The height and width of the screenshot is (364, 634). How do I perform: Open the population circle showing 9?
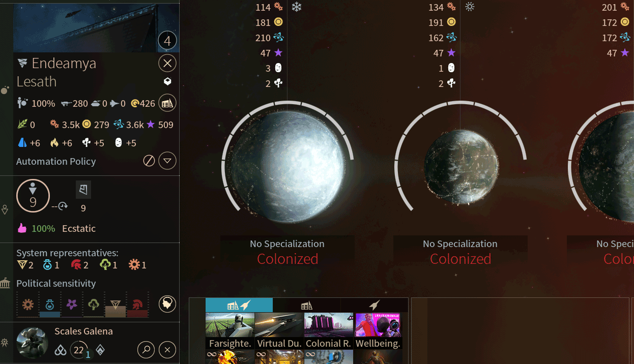click(33, 196)
